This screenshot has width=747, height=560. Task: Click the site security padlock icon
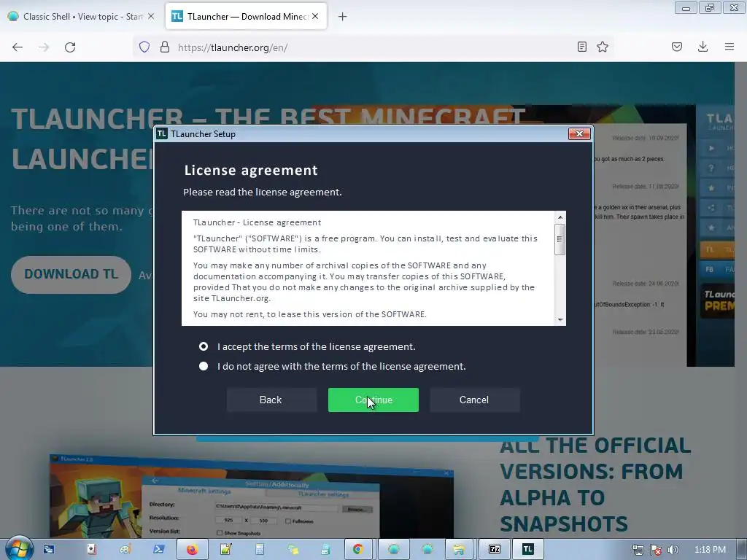(x=165, y=47)
